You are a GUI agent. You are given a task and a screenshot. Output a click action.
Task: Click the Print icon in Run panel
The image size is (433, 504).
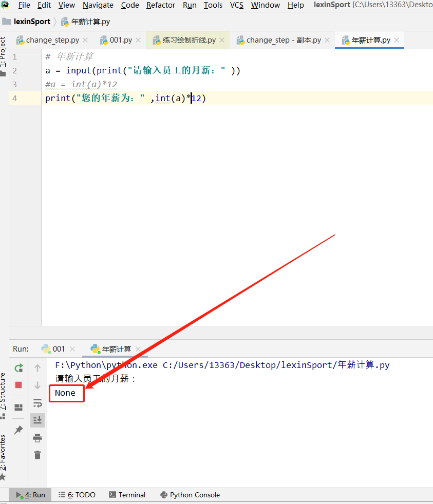pyautogui.click(x=37, y=438)
